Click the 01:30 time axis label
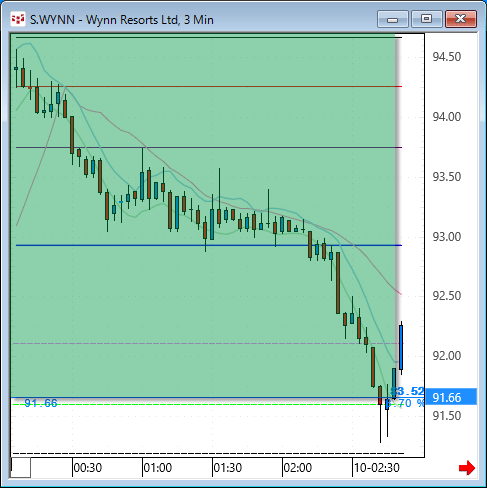Image resolution: width=487 pixels, height=488 pixels. pos(228,468)
